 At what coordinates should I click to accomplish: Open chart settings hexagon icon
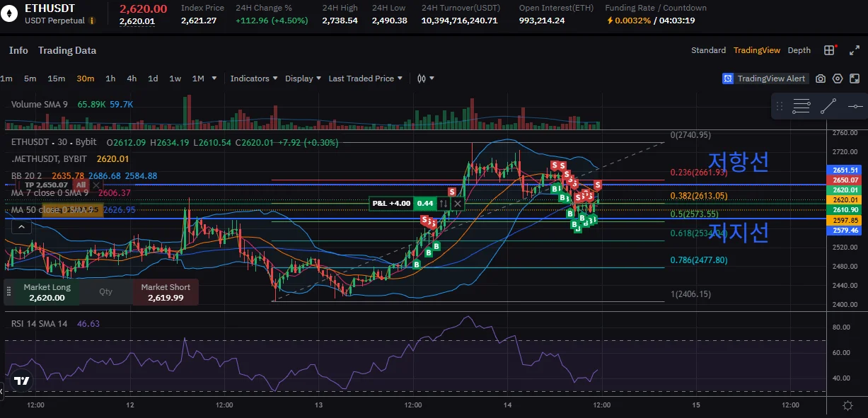coord(838,79)
